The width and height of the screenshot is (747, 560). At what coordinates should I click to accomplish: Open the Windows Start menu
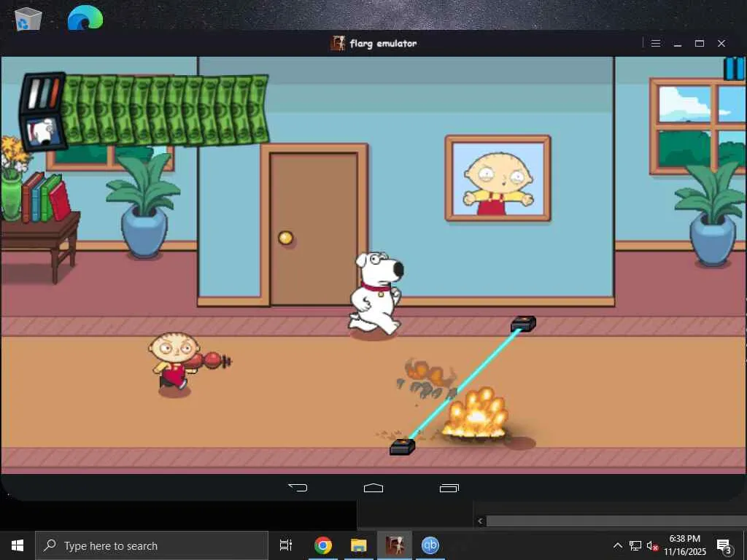point(18,545)
